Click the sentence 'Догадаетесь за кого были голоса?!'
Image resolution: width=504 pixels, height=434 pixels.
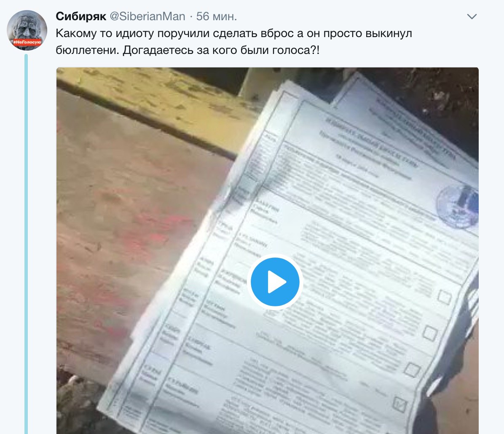tap(221, 50)
